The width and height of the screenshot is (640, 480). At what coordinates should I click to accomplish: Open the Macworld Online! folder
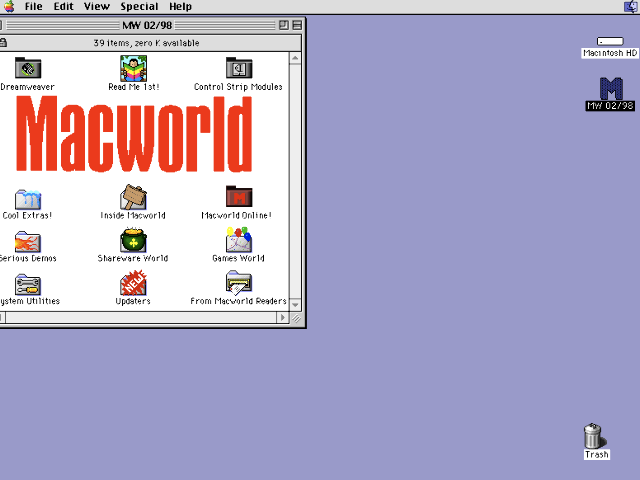tap(239, 196)
